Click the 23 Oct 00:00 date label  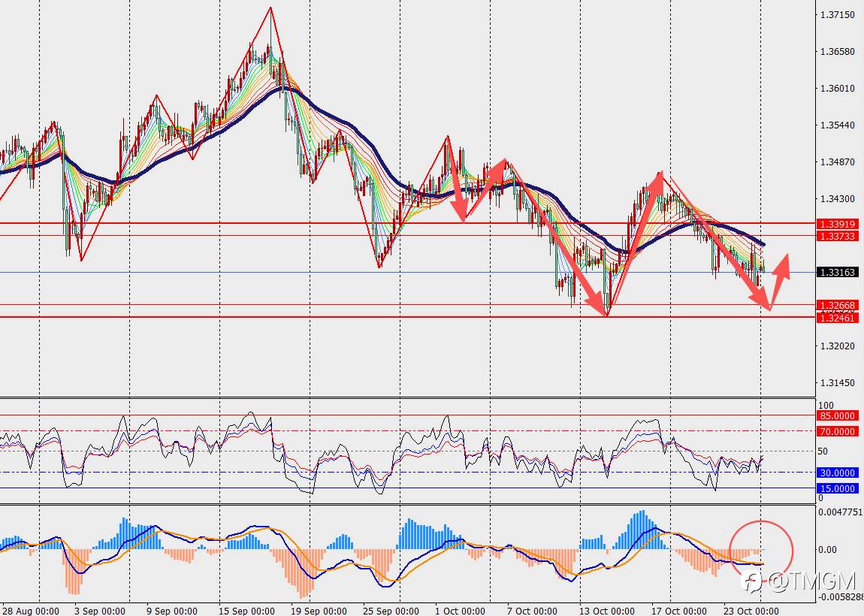tap(751, 611)
